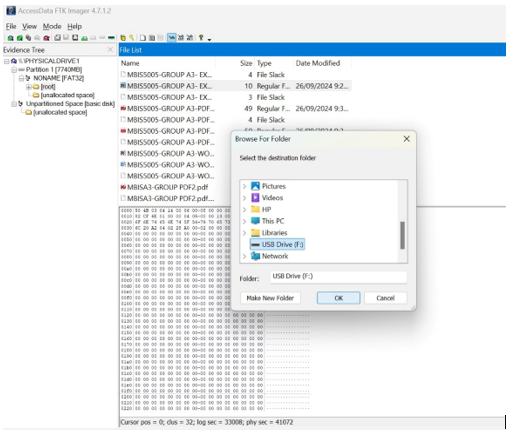Screen dimensions: 507x430
Task: Expand the [root] folder node
Action: click(29, 87)
